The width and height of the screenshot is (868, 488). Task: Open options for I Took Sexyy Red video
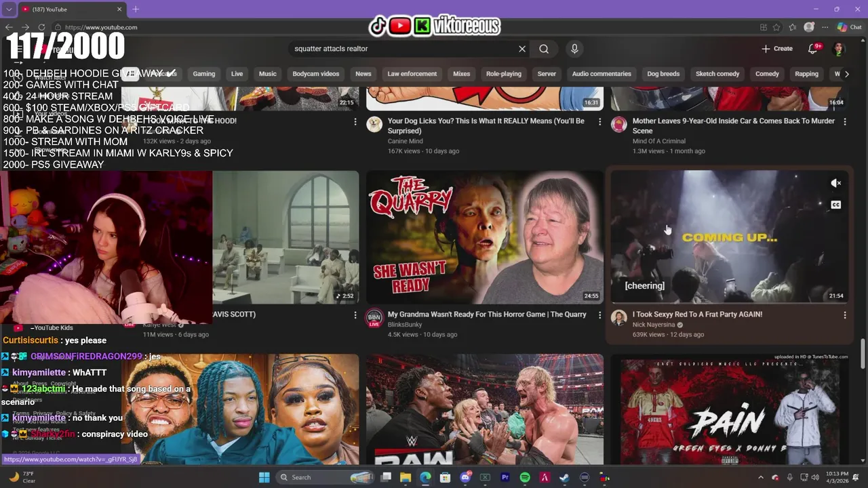click(845, 315)
